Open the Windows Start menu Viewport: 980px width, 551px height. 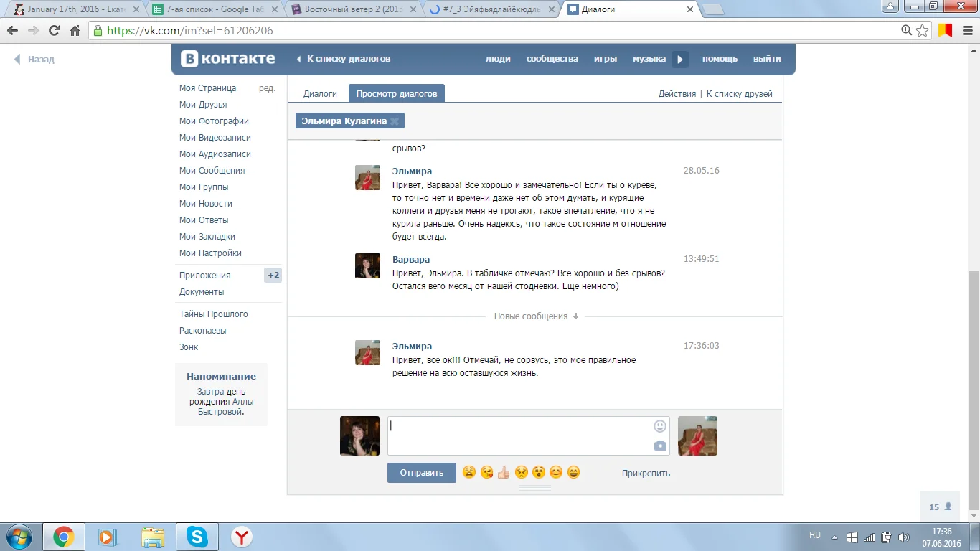[18, 537]
